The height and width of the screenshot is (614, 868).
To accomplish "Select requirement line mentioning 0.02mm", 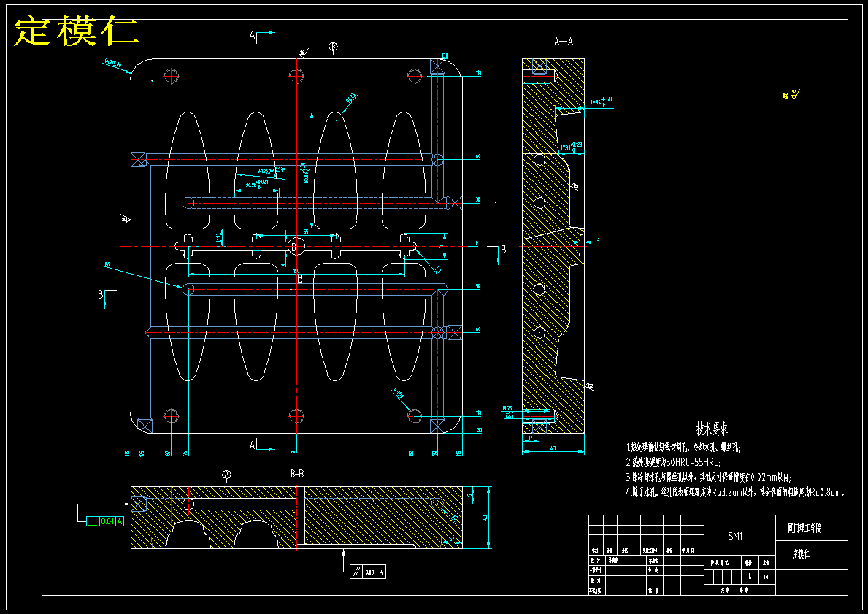I will point(709,477).
